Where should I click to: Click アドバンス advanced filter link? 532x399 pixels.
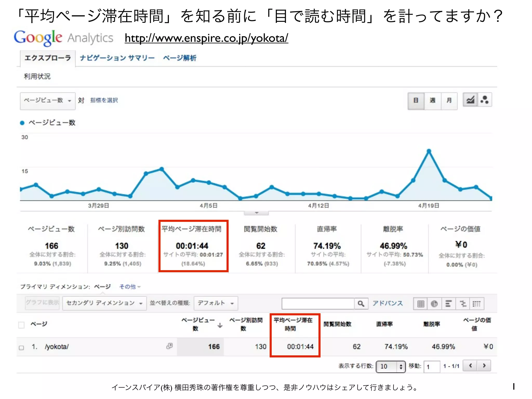[x=388, y=303]
